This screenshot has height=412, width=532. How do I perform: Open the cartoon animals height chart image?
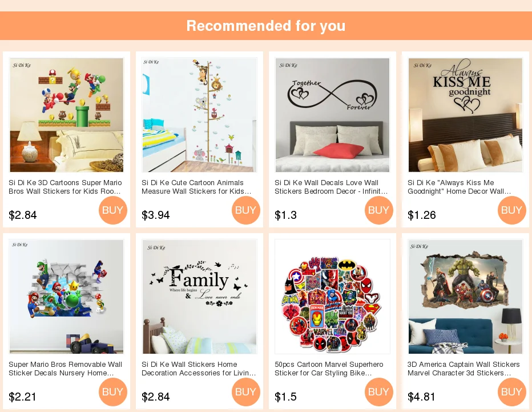(x=200, y=115)
